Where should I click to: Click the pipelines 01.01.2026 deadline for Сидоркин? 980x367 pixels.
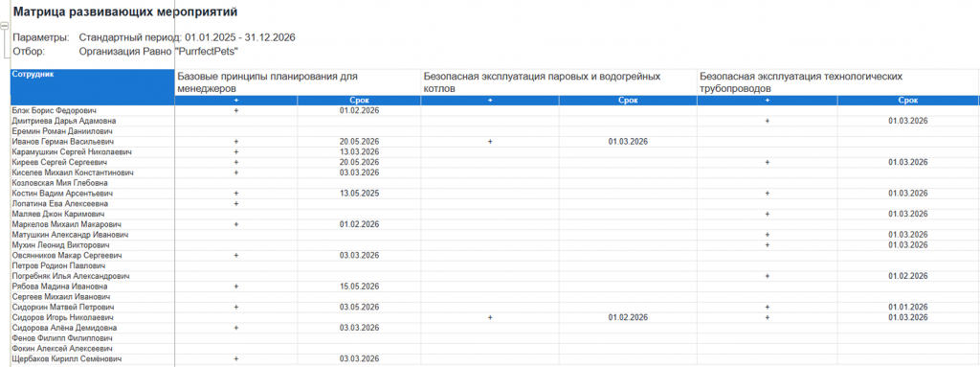point(907,308)
